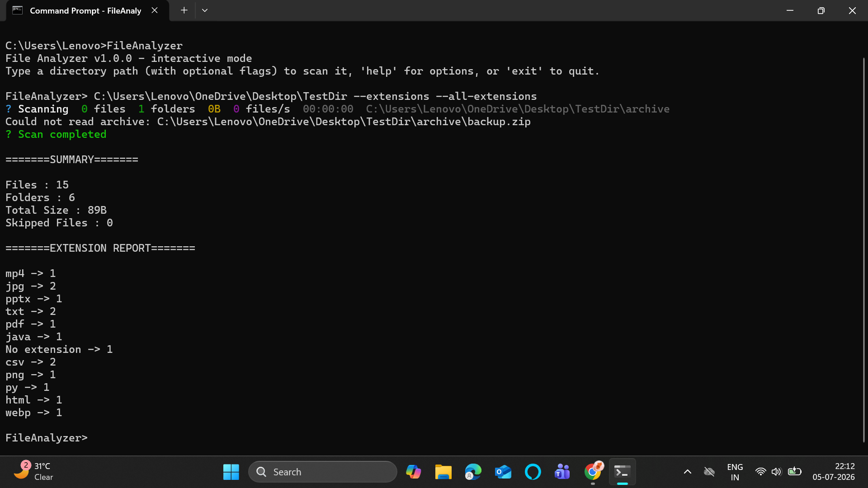868x488 pixels.
Task: Open the clock showing 22:12 05-07-2026
Action: (834, 472)
